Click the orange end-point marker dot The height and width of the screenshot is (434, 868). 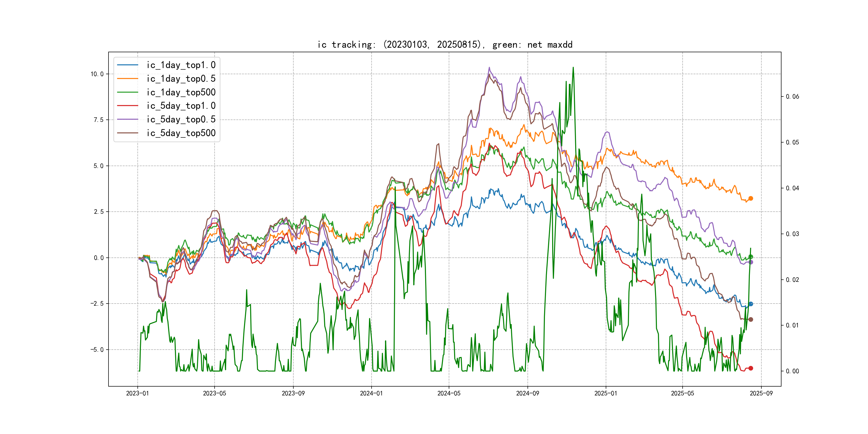751,199
